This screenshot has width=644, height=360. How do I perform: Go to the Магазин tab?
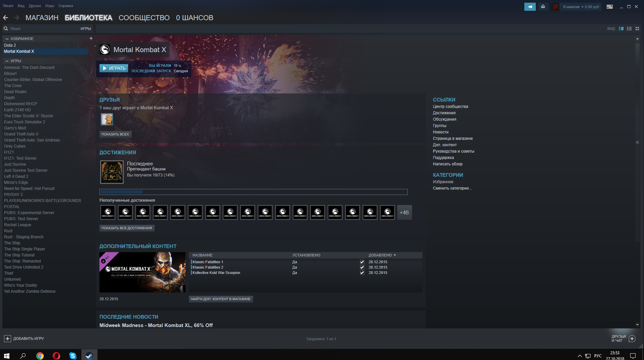pyautogui.click(x=42, y=18)
